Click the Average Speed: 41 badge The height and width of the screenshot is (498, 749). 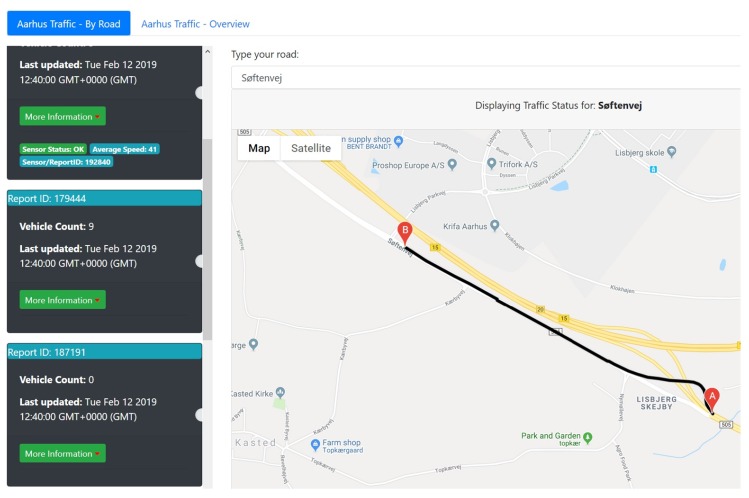pyautogui.click(x=125, y=149)
